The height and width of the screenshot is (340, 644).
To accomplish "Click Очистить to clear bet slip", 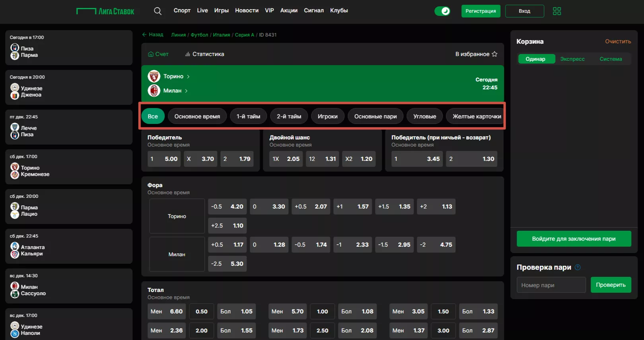I will (x=618, y=41).
